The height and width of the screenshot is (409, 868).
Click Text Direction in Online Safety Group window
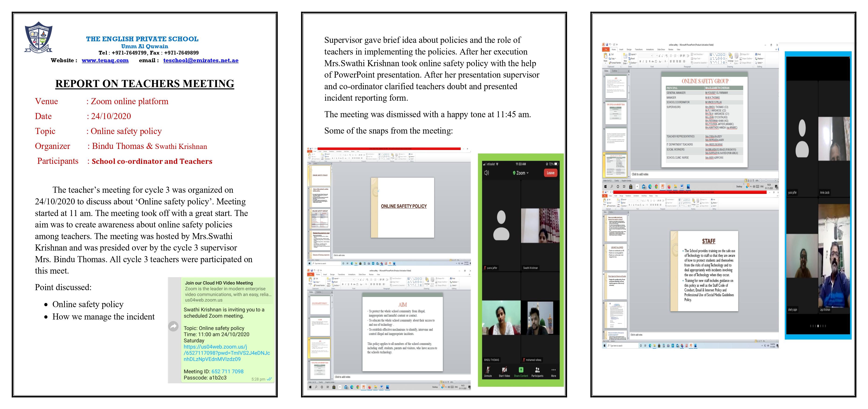pos(698,54)
